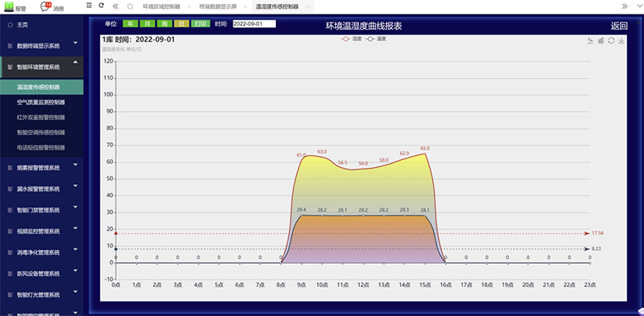Click the page reload icon in tab bar
The height and width of the screenshot is (316, 644).
point(101,6)
